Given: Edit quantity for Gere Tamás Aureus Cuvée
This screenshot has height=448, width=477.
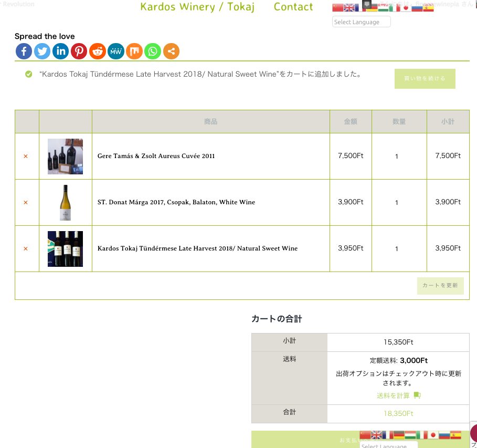Looking at the screenshot, I should (397, 157).
